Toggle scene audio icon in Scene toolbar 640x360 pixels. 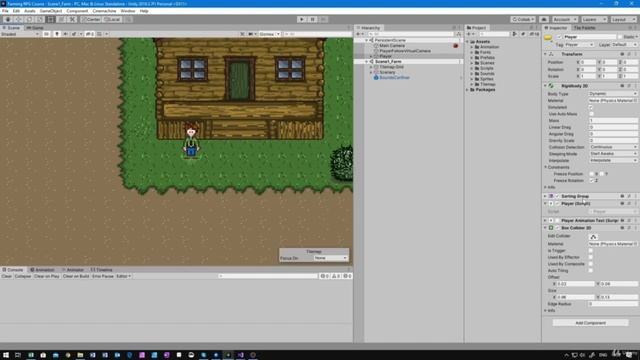tap(65, 34)
